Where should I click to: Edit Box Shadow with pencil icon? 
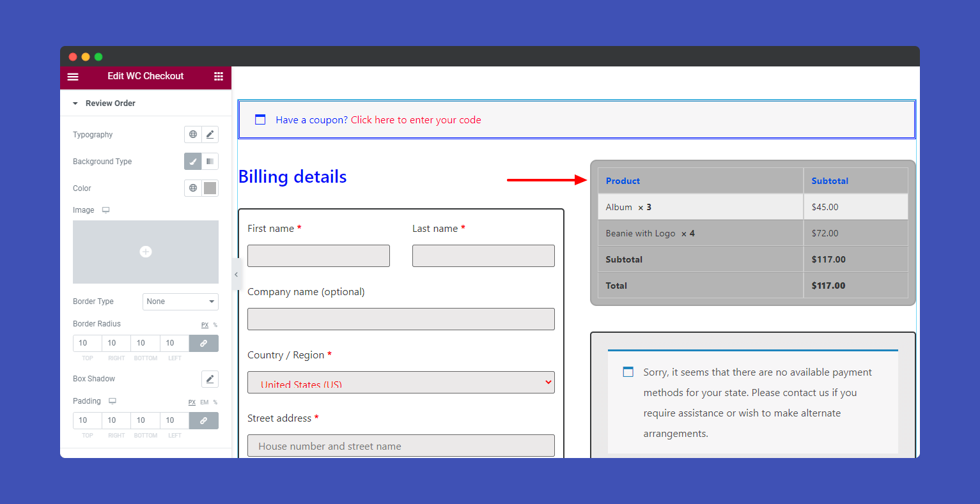click(210, 379)
